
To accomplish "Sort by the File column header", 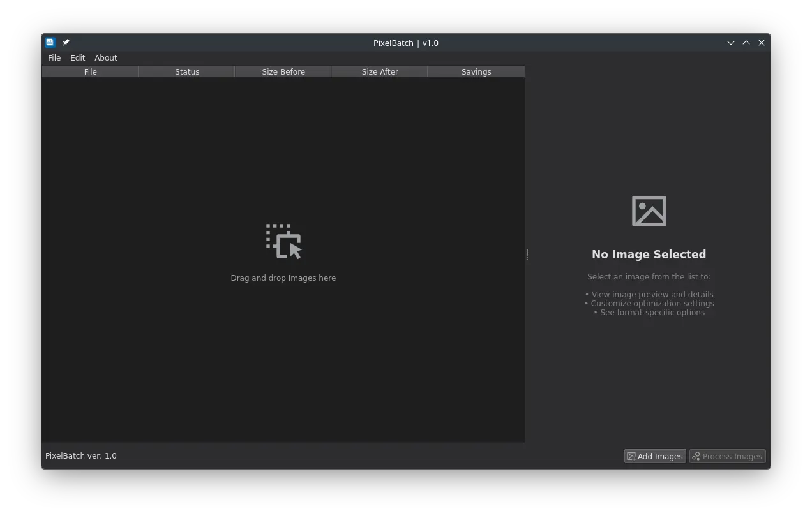I will point(90,72).
